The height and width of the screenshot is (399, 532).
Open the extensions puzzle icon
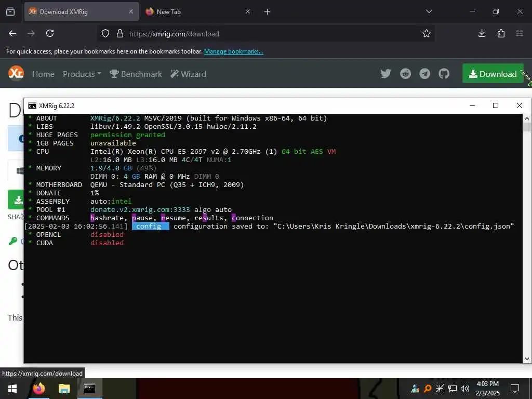click(501, 33)
